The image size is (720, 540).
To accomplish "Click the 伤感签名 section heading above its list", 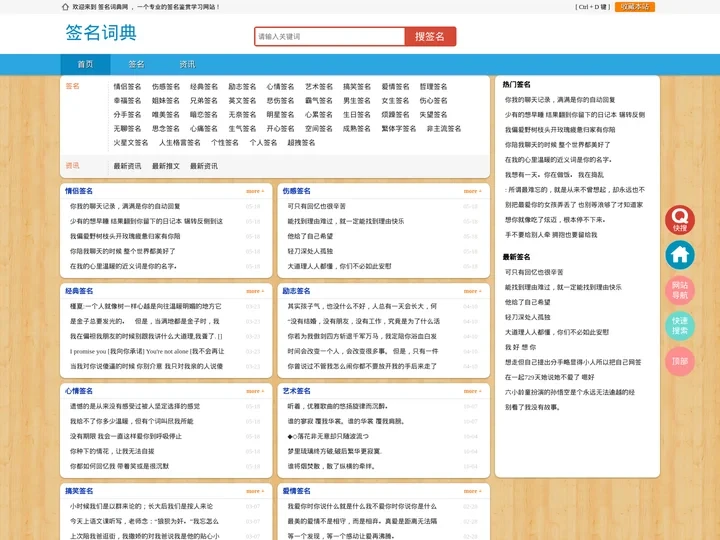I will (x=297, y=191).
